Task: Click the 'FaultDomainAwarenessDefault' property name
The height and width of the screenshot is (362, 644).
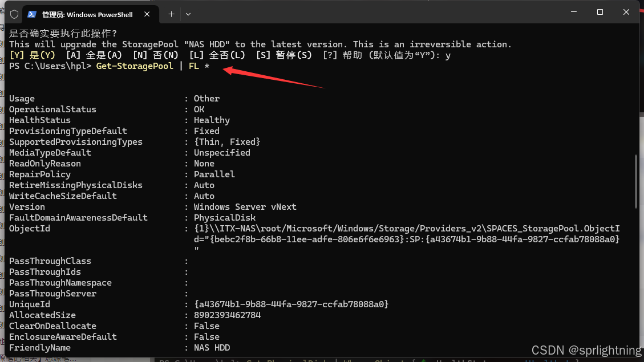Action: click(79, 218)
